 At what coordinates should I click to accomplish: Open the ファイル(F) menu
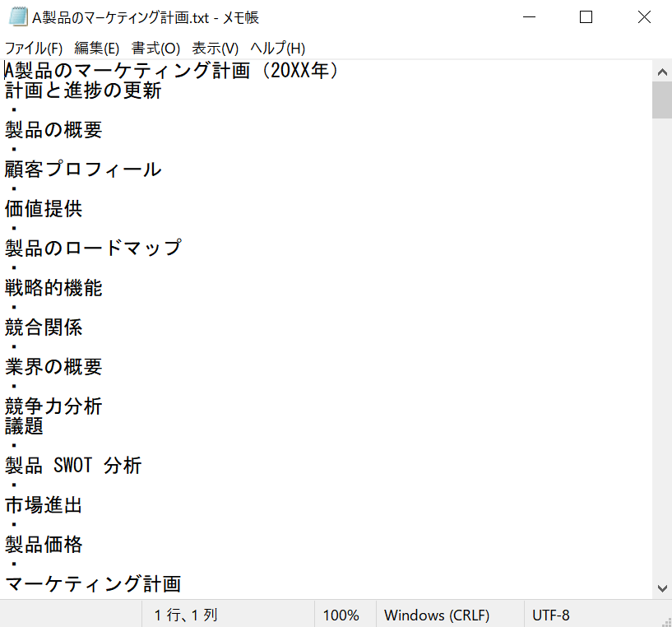coord(34,49)
